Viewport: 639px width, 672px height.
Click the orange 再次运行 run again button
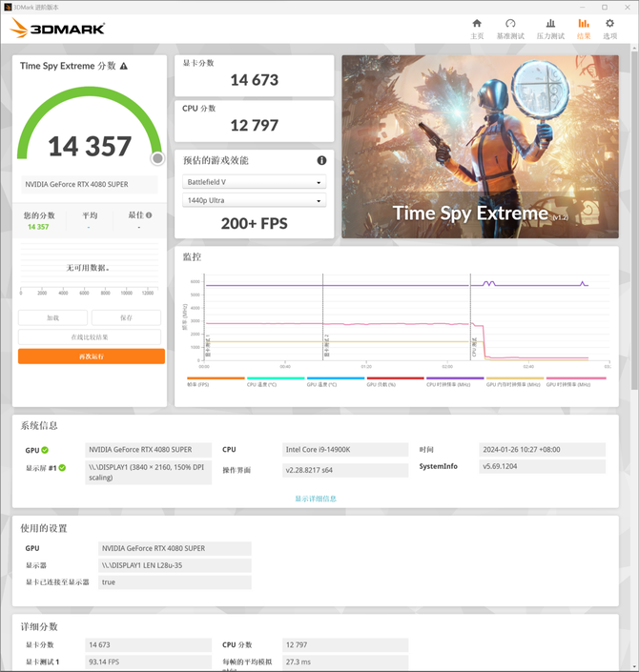pos(92,356)
